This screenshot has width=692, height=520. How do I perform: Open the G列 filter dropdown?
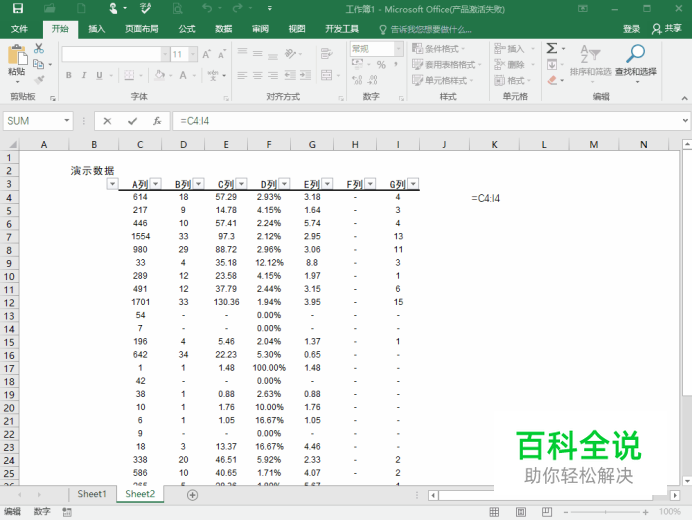pos(414,184)
